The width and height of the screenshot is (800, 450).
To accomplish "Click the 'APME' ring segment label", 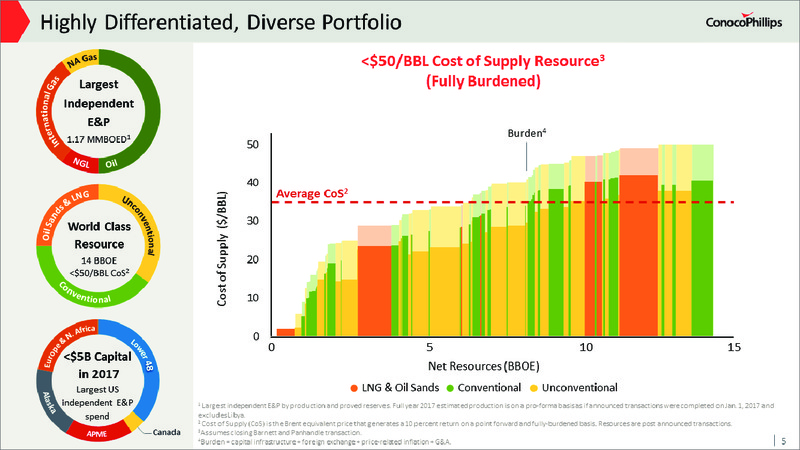I will coord(96,434).
